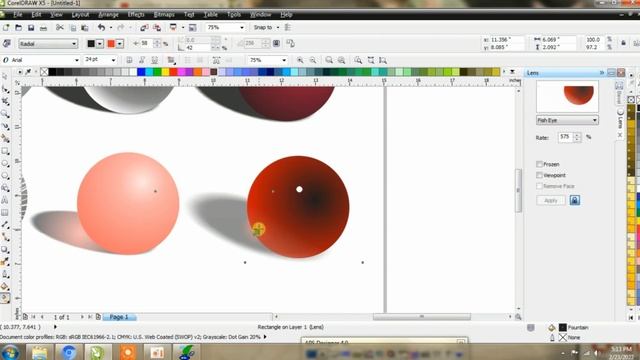Open the Window menu
The width and height of the screenshot is (640, 360).
pyautogui.click(x=260, y=15)
